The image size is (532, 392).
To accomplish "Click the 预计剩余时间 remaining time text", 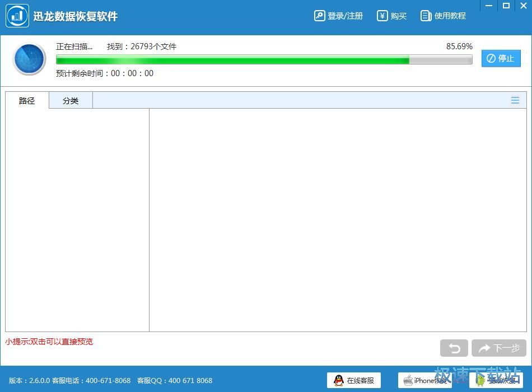I will pos(105,73).
